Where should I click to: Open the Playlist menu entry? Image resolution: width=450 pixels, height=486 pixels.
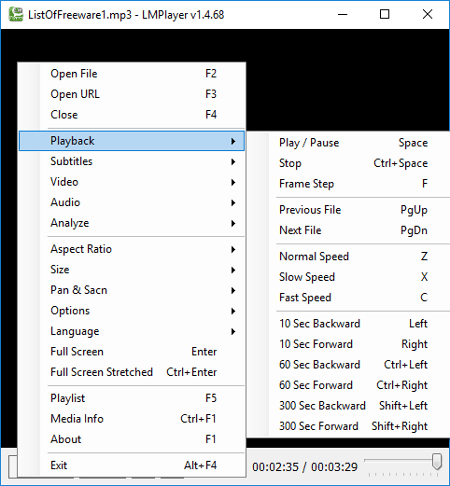coord(132,398)
